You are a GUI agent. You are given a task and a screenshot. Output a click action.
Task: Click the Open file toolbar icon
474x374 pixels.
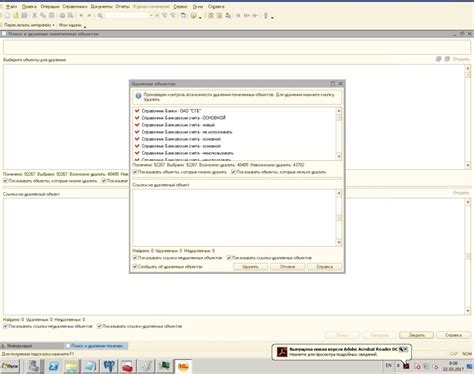(x=16, y=15)
